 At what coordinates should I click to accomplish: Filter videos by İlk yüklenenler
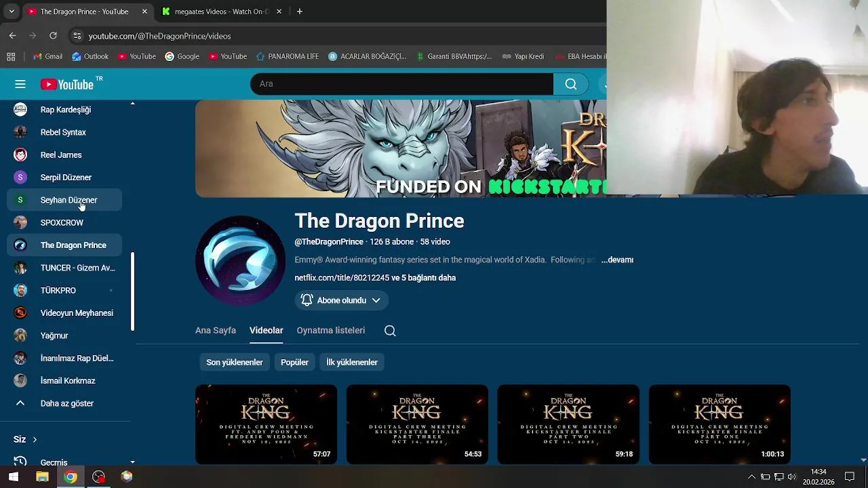(x=352, y=363)
